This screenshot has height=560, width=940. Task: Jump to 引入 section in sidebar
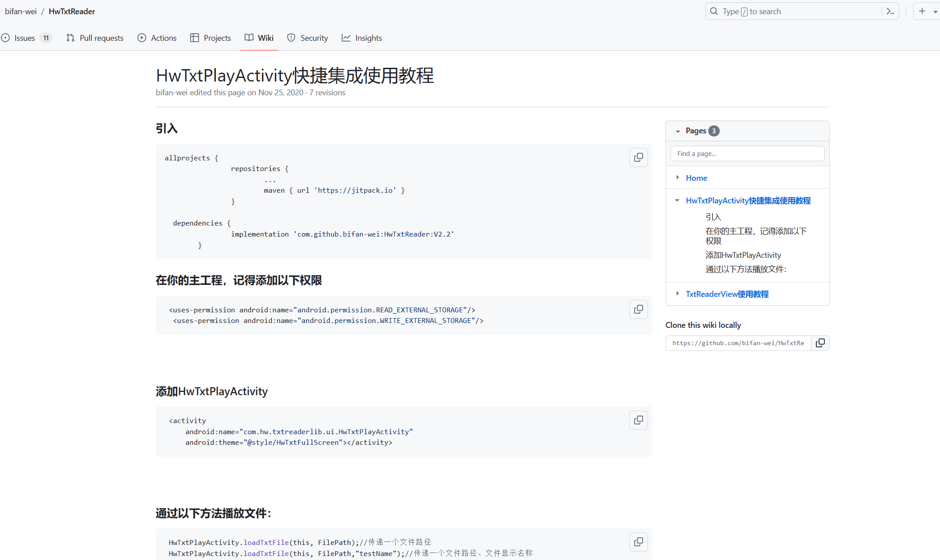pos(713,217)
